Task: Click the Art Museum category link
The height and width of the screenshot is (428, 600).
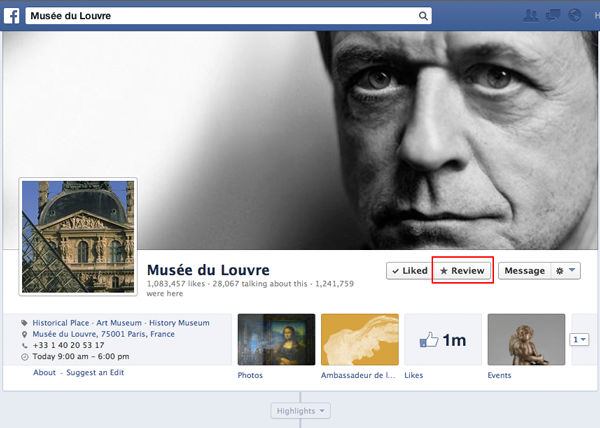Action: click(119, 323)
